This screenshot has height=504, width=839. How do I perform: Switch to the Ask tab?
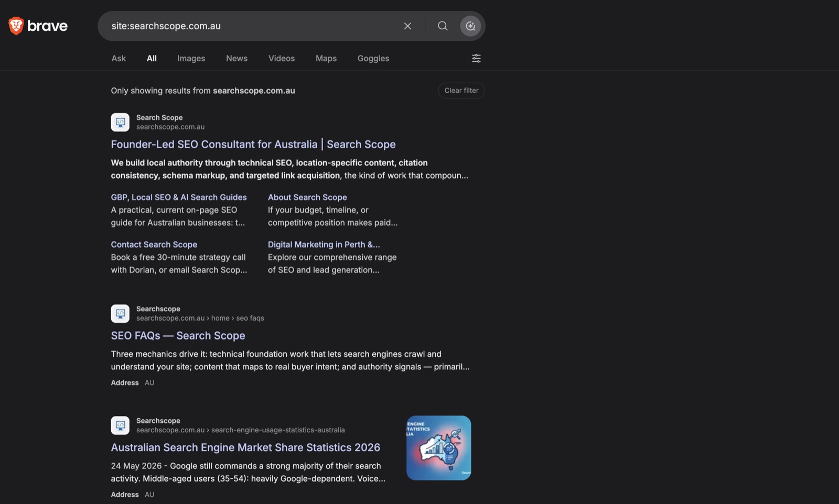point(119,58)
